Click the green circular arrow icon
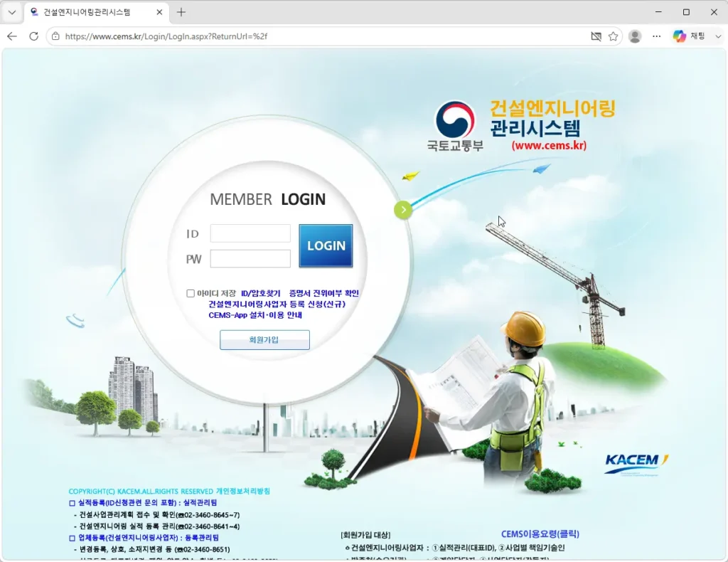728x562 pixels. point(403,210)
